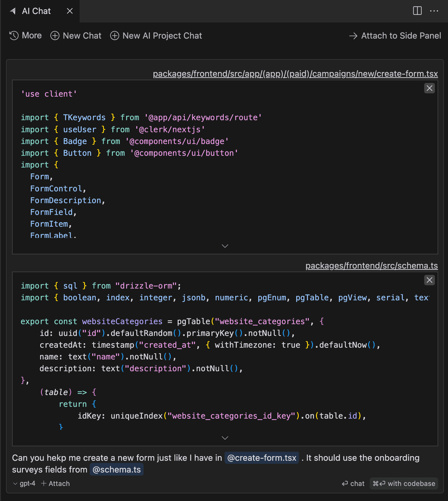Open the schema.ts file path link
The height and width of the screenshot is (501, 448).
[x=371, y=266]
